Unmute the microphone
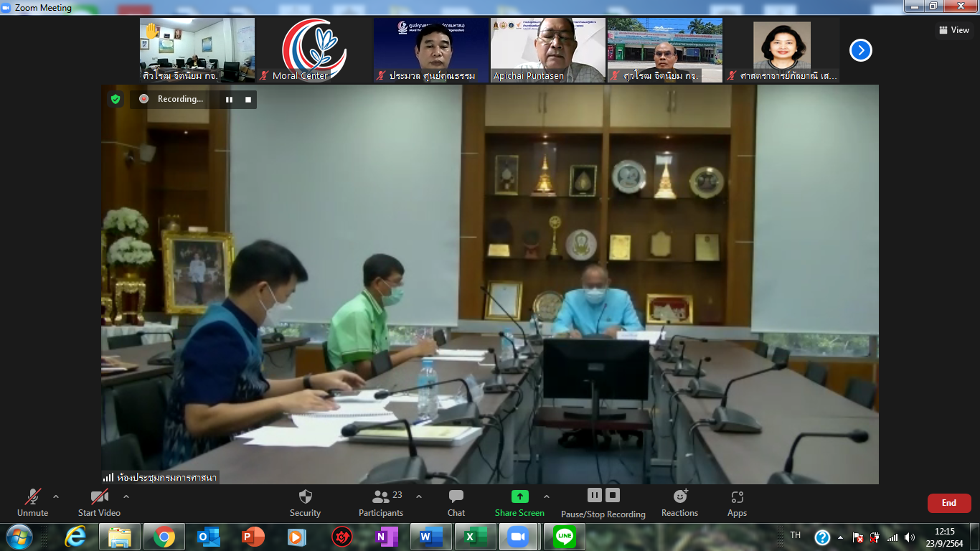This screenshot has width=980, height=551. (32, 501)
